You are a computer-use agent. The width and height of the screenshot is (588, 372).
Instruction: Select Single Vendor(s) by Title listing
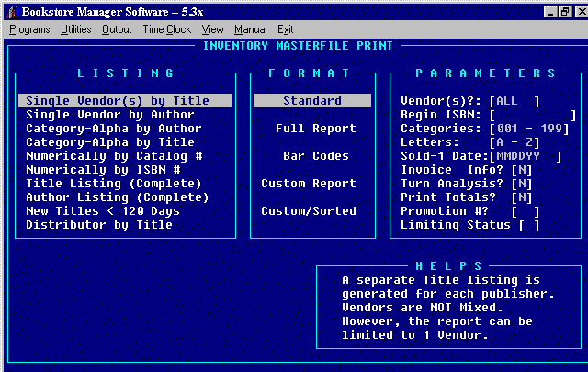coord(125,100)
